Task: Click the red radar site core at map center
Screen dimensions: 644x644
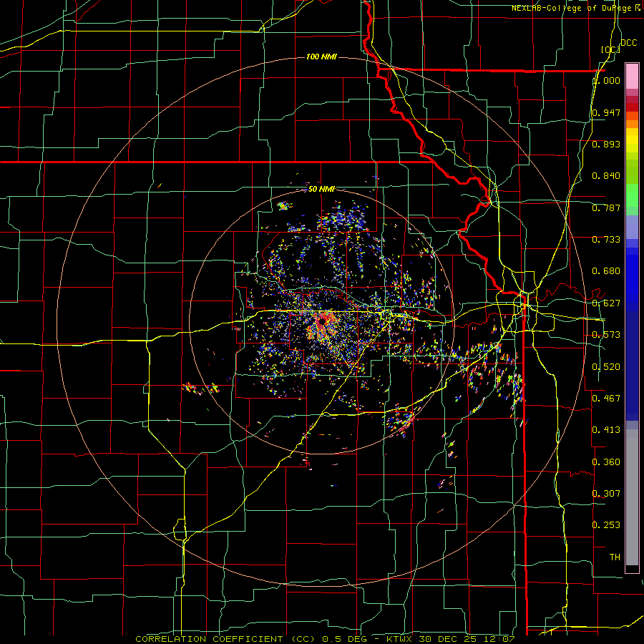Action: [x=323, y=321]
